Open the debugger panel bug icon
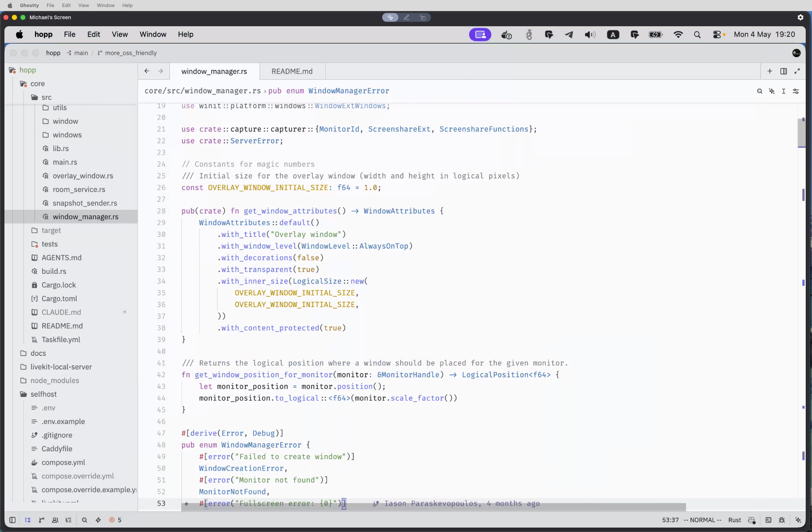812x532 pixels. 782,520
